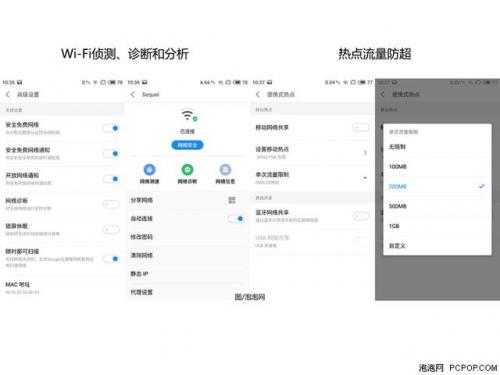Screen dimensions: 500x375
Task: Tap the disabled USB 网络共享 row
Action: tap(312, 241)
